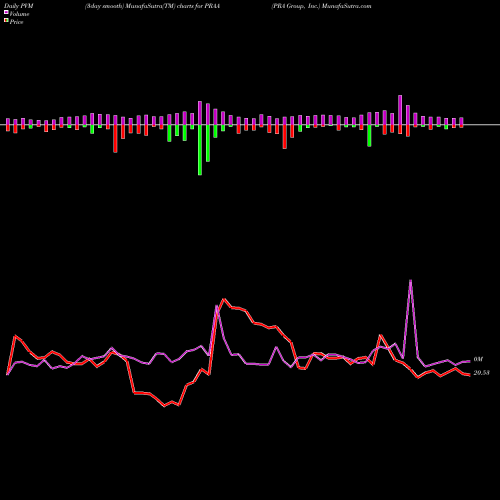This screenshot has width=500, height=500.
Task: Click the 'Price' legend label
Action: pyautogui.click(x=16, y=22)
